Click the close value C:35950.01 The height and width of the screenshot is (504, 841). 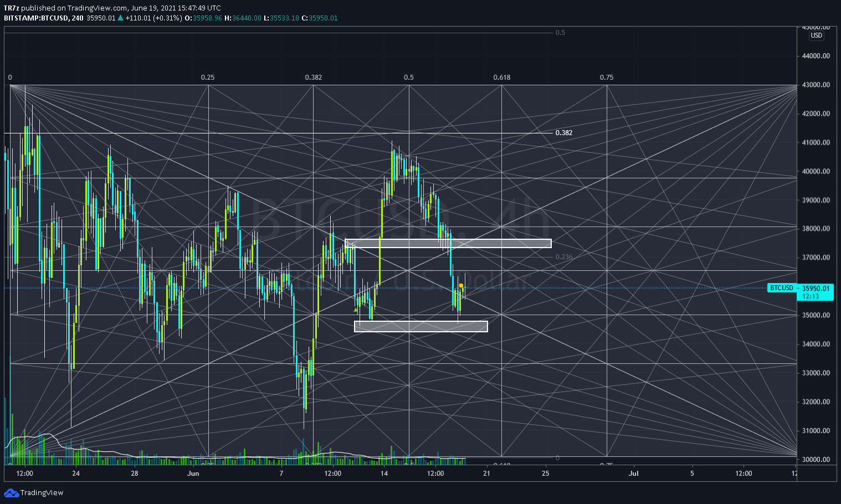coord(319,18)
